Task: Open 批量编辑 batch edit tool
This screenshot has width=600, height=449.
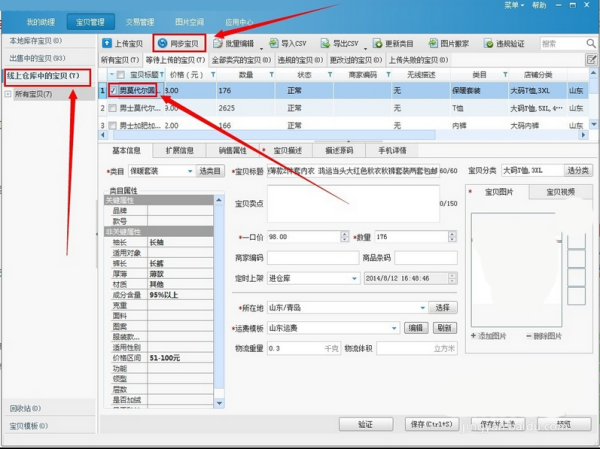Action: tap(233, 44)
